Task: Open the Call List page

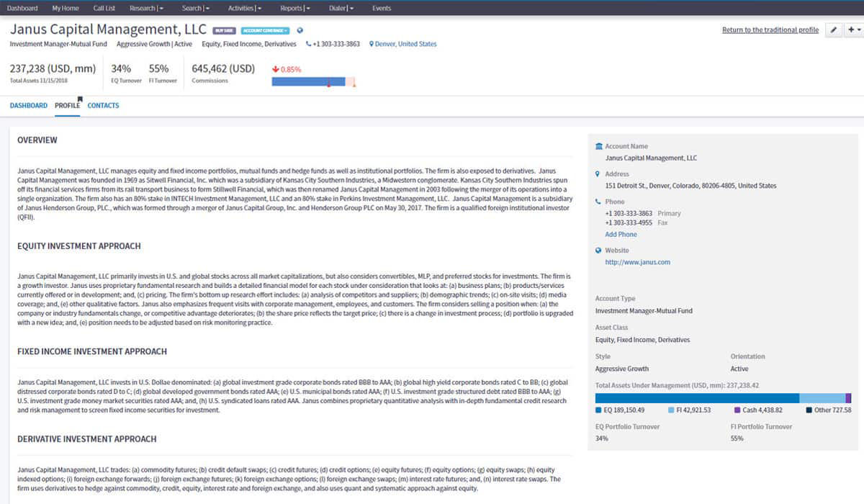Action: 104,8
